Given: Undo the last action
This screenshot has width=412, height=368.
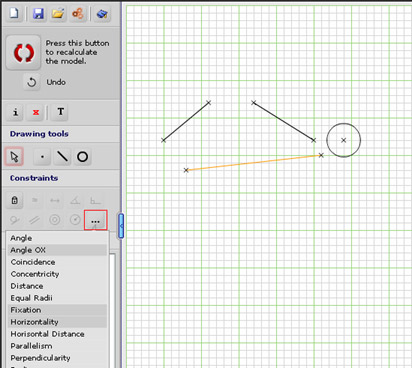Looking at the screenshot, I should 32,82.
